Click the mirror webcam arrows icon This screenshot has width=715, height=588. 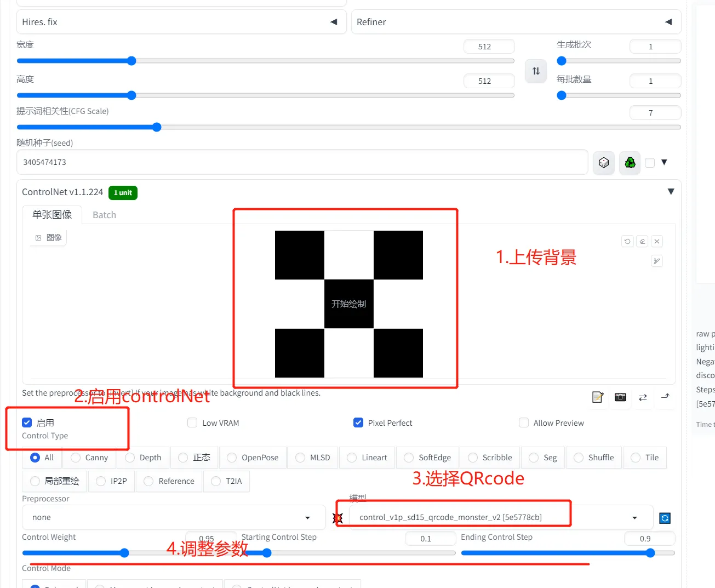(x=643, y=397)
